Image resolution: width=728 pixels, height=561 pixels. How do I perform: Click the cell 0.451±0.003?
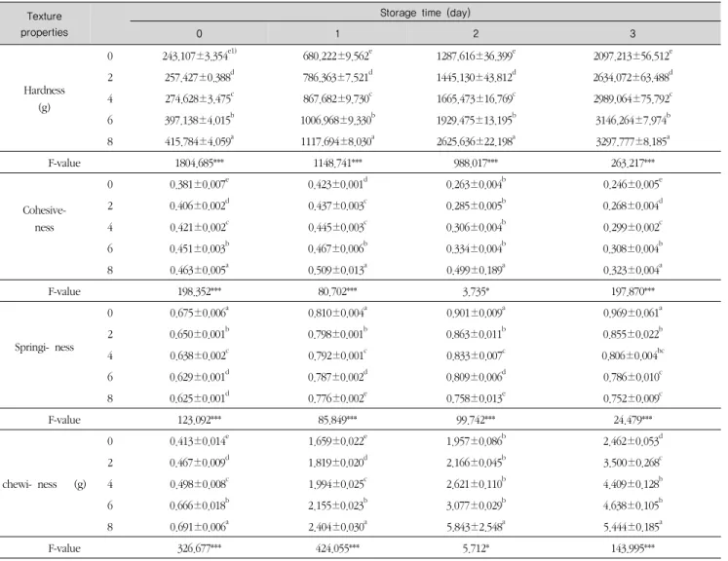[x=199, y=248]
